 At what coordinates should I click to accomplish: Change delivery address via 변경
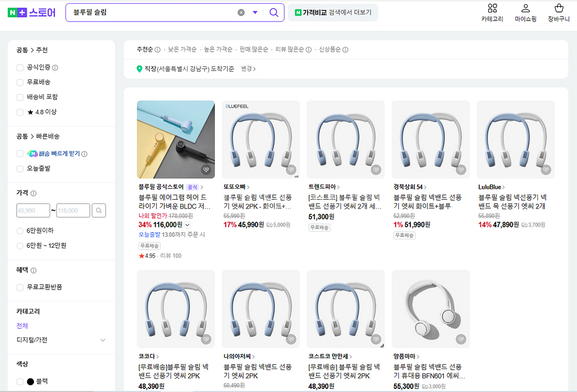pyautogui.click(x=248, y=69)
